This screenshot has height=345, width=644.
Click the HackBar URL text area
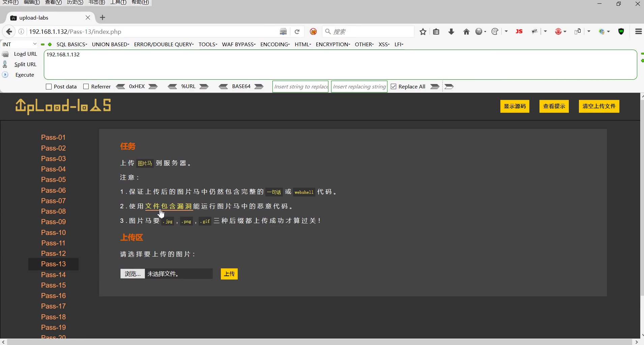pyautogui.click(x=340, y=64)
